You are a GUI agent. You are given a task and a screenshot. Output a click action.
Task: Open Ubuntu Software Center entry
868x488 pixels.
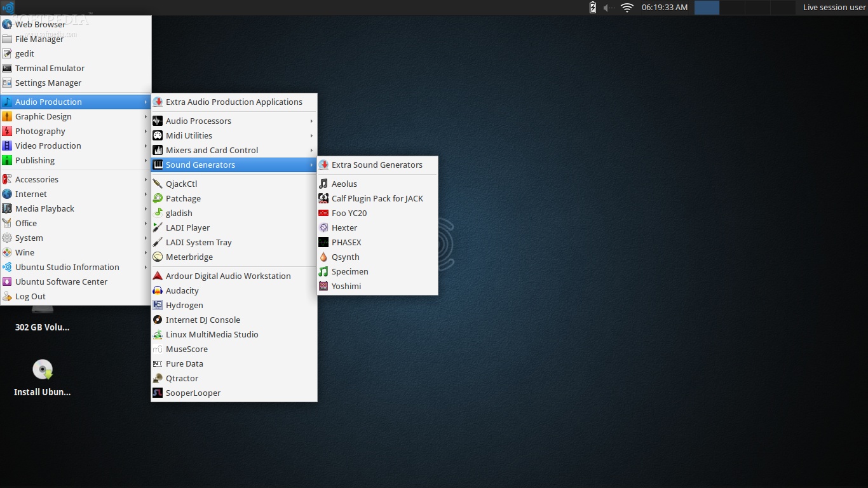(76, 281)
